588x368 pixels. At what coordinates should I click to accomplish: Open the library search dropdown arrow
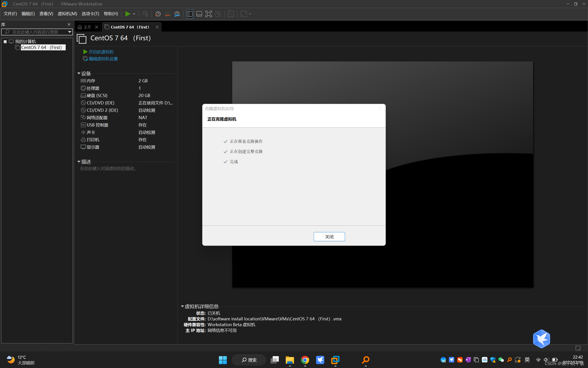coord(70,32)
